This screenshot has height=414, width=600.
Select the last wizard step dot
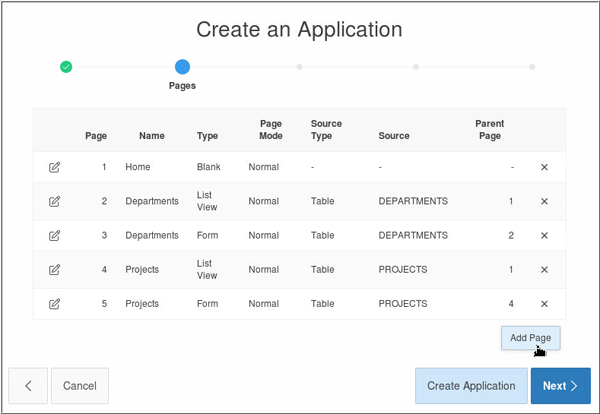click(532, 67)
